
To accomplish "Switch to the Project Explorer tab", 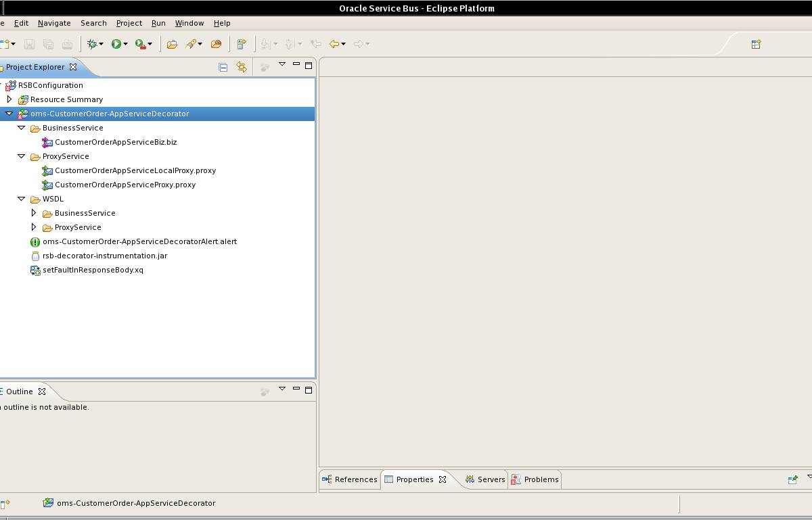I will point(35,67).
